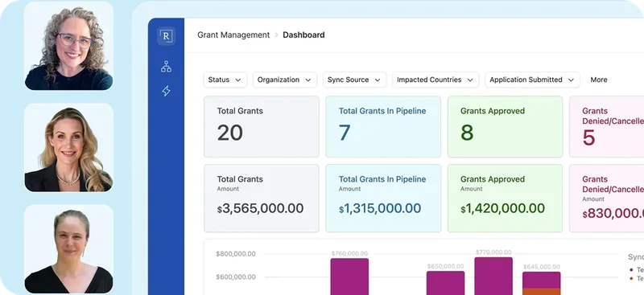
Task: Open the Organization filter dropdown
Action: coord(285,80)
